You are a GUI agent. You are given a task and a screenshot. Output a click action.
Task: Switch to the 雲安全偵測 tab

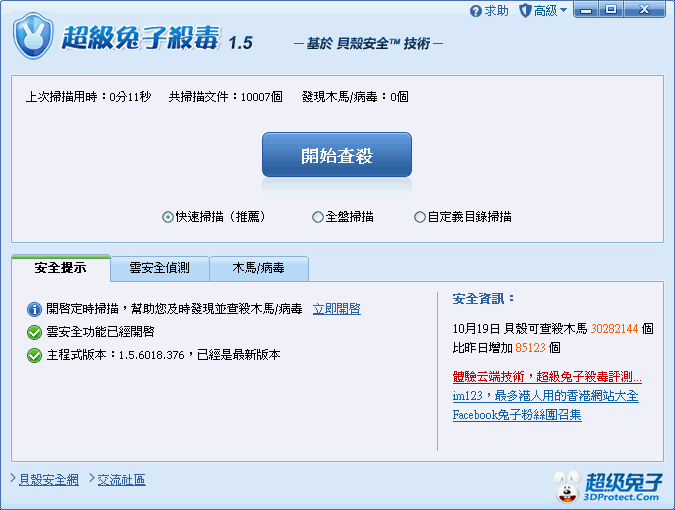[x=160, y=268]
